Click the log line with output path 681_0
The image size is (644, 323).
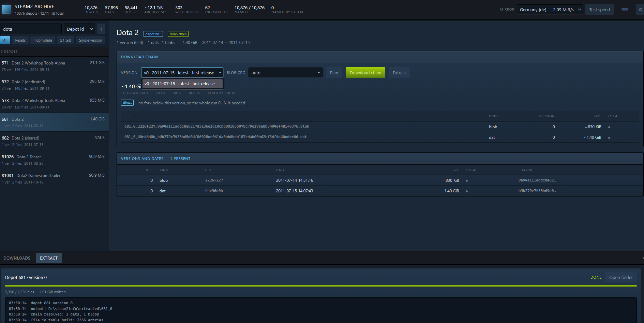pyautogui.click(x=61, y=309)
